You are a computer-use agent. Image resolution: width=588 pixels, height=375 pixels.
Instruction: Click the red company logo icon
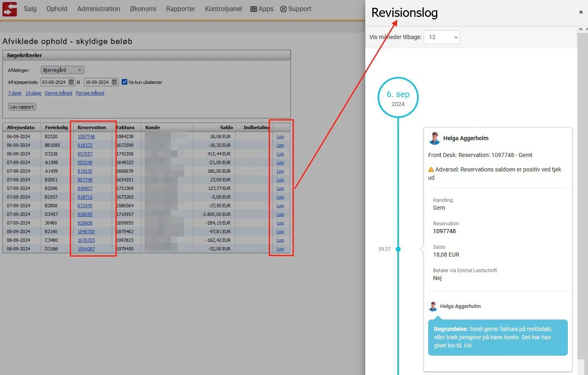point(9,9)
